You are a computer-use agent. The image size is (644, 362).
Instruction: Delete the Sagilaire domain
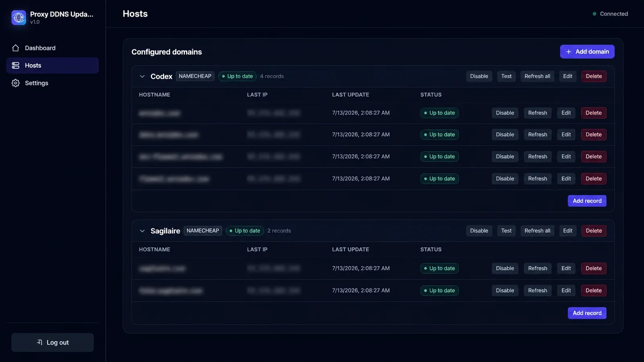pos(594,231)
